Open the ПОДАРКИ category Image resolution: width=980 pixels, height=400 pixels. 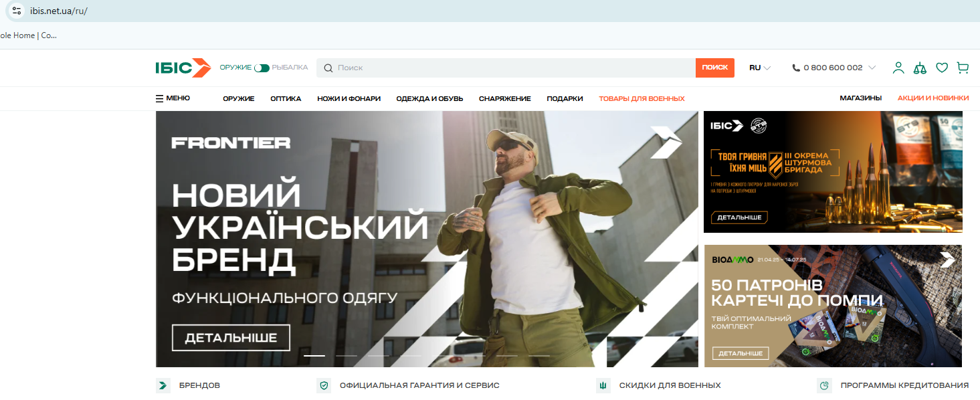(565, 98)
